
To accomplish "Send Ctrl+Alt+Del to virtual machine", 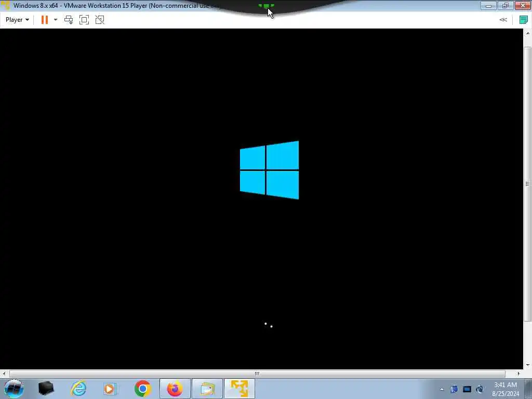I will pos(69,20).
